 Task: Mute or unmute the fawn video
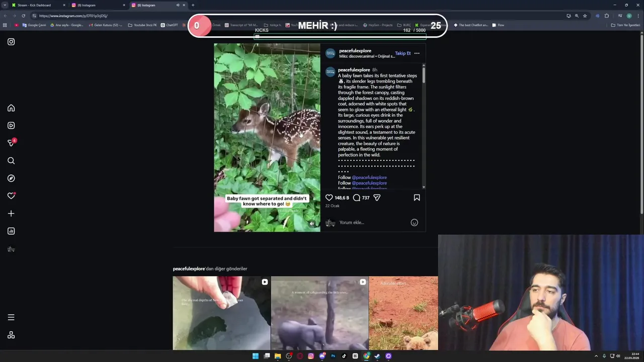312,224
